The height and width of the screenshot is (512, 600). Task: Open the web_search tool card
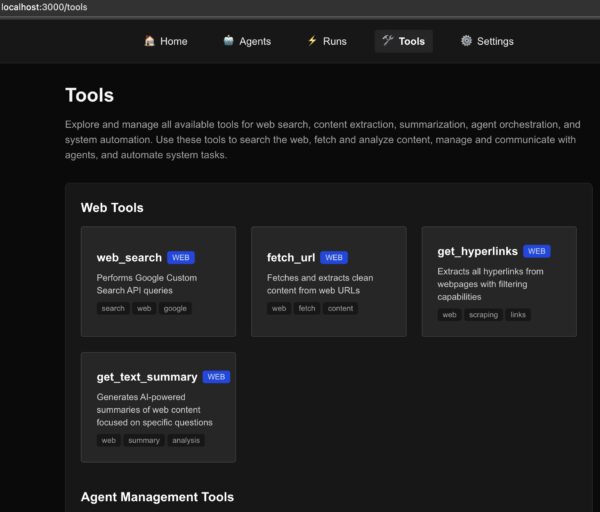coord(158,281)
